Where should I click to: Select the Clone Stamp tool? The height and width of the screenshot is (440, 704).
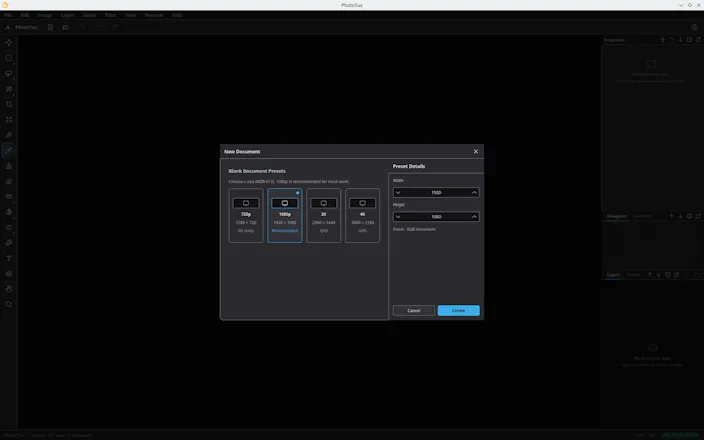tap(9, 166)
